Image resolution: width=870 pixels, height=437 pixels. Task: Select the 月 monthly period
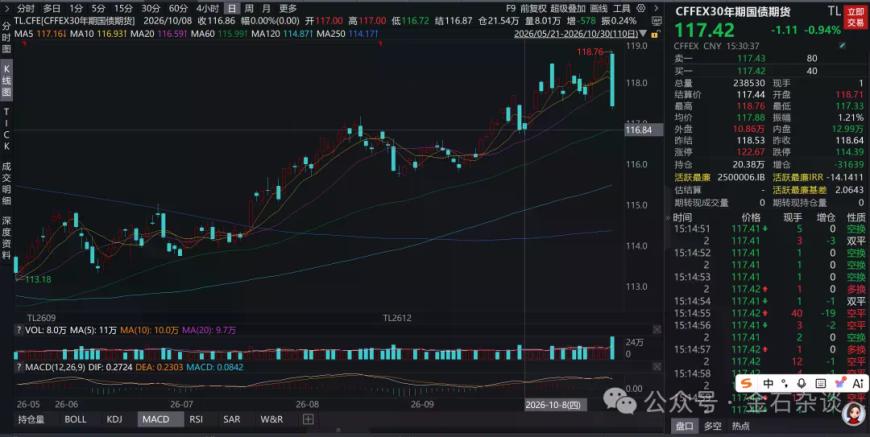266,8
